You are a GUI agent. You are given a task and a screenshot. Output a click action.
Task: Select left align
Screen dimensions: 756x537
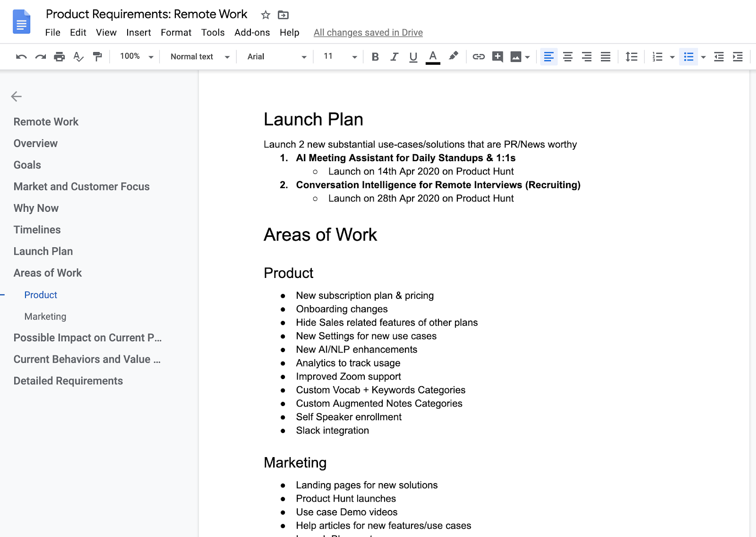click(x=549, y=57)
